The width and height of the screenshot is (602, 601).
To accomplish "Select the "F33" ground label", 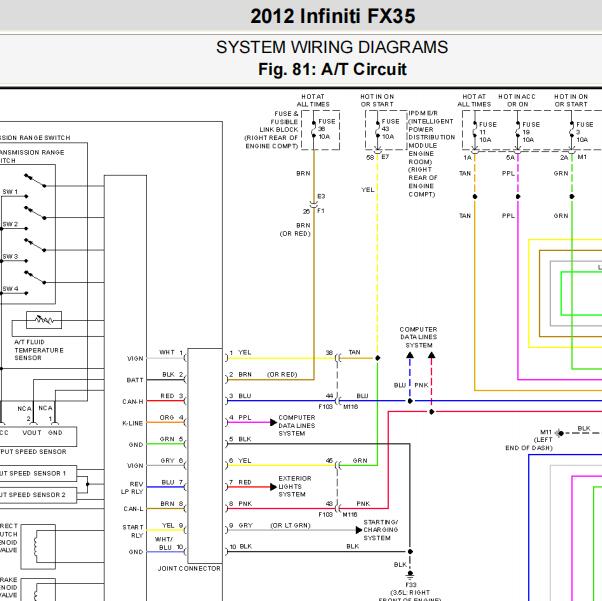I will [x=410, y=585].
